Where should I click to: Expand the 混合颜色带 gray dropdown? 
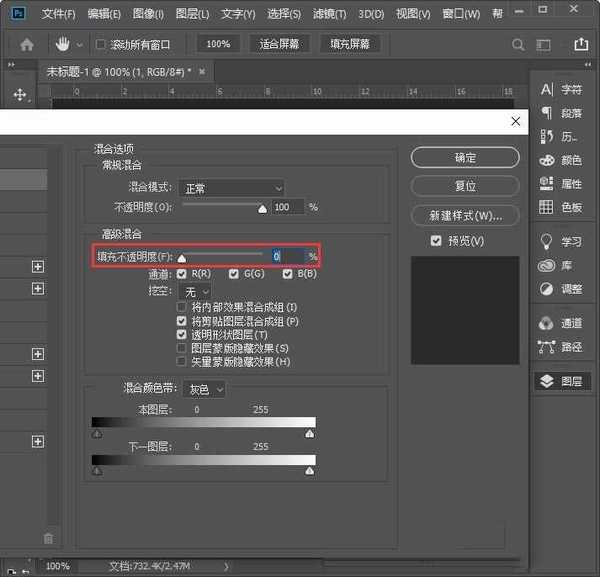tap(205, 389)
